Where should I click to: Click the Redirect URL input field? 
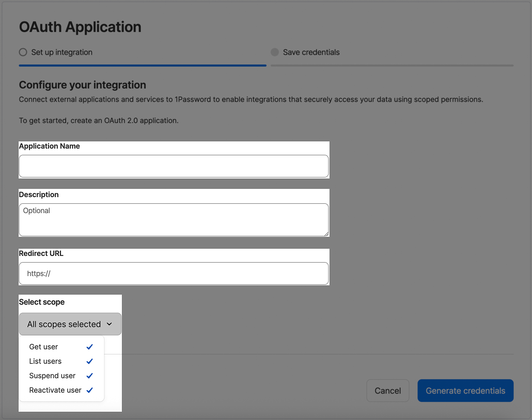pos(174,273)
